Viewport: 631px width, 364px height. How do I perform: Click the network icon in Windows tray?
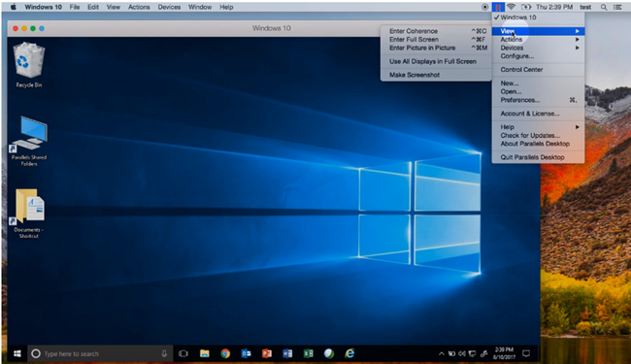473,354
